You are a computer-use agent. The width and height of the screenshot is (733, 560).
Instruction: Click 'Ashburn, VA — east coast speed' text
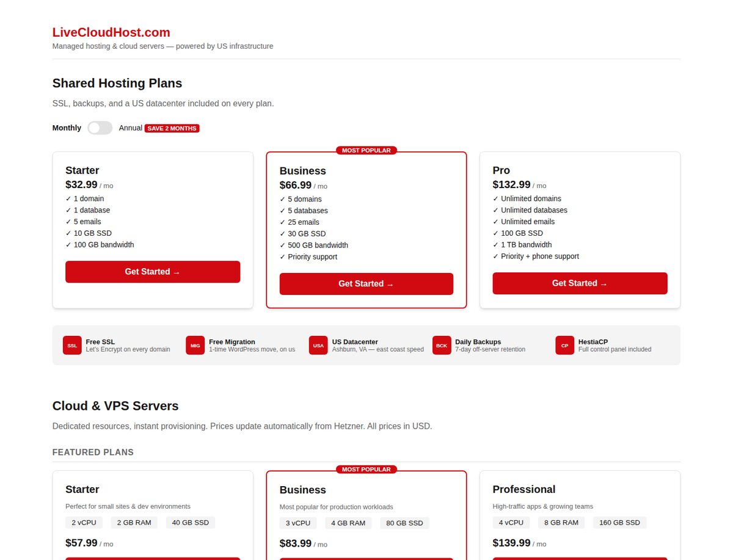point(378,349)
